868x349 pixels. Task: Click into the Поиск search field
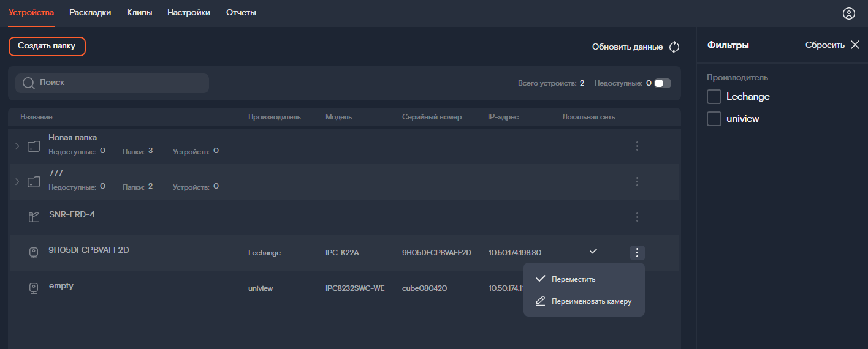[x=112, y=83]
